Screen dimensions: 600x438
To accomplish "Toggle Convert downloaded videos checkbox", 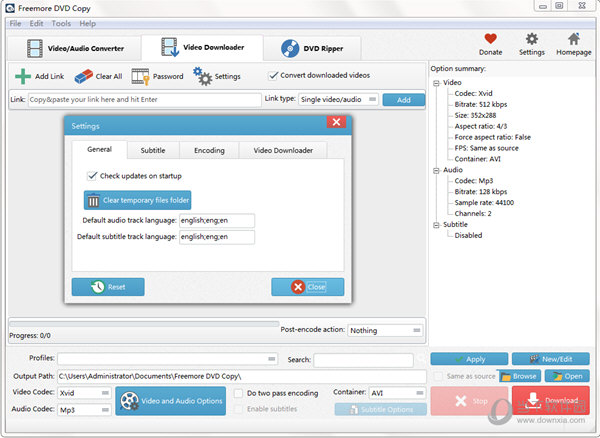I will pos(273,75).
